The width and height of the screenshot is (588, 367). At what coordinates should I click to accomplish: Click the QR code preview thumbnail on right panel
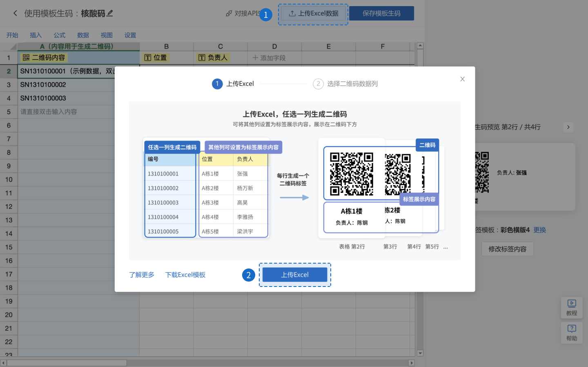coord(482,172)
